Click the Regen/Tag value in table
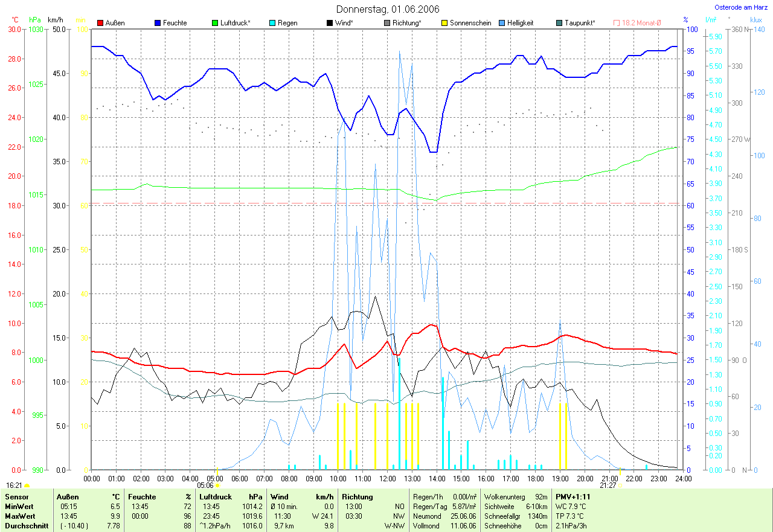This screenshot has height=532, width=773. tap(465, 506)
